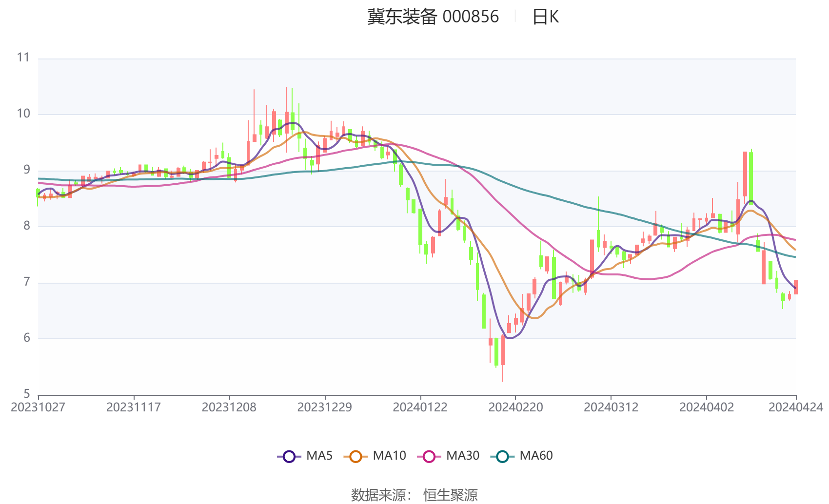
Task: Click y-axis price label 8
Action: point(27,226)
